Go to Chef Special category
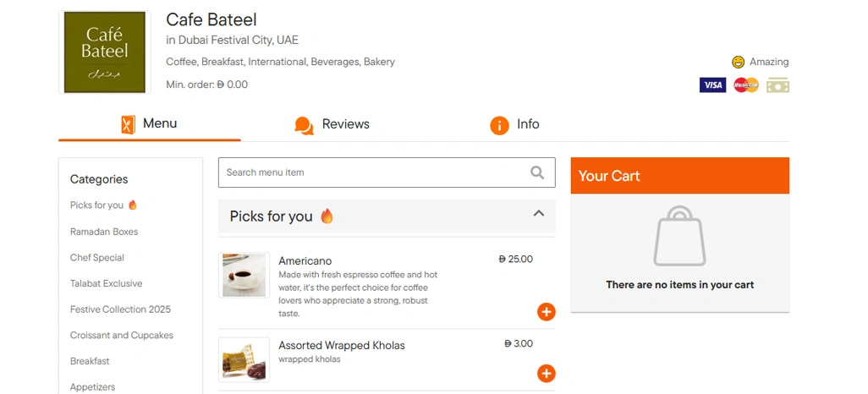 tap(97, 258)
